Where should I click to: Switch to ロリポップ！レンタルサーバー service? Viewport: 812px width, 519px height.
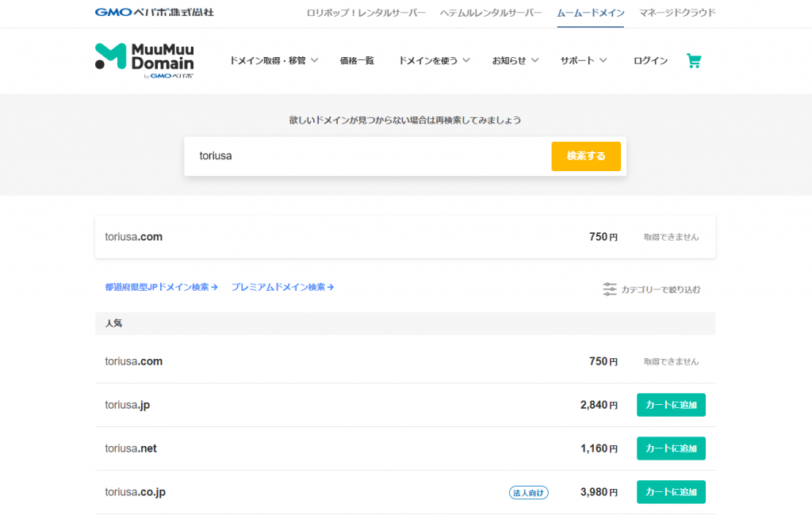click(x=366, y=13)
